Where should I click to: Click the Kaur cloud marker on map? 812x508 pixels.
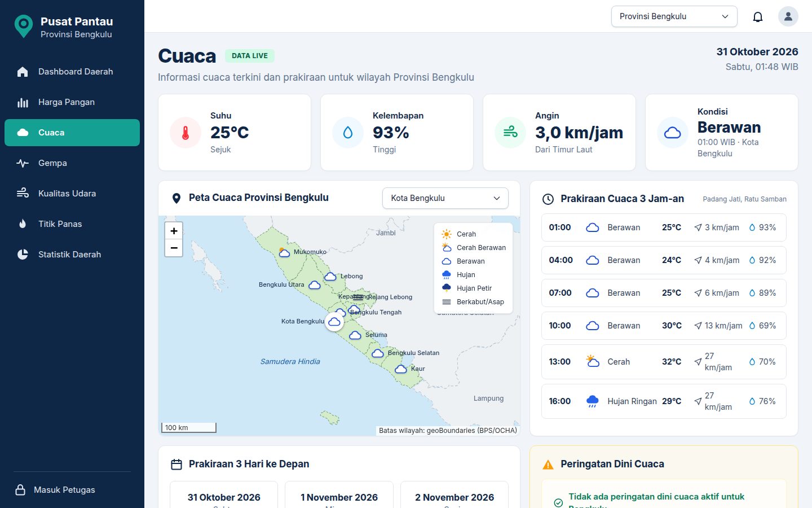[x=400, y=369]
